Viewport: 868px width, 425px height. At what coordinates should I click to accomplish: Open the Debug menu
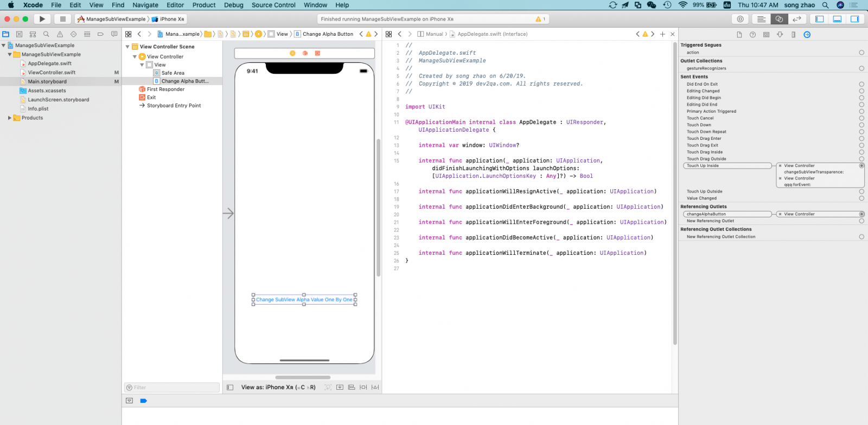[x=234, y=5]
